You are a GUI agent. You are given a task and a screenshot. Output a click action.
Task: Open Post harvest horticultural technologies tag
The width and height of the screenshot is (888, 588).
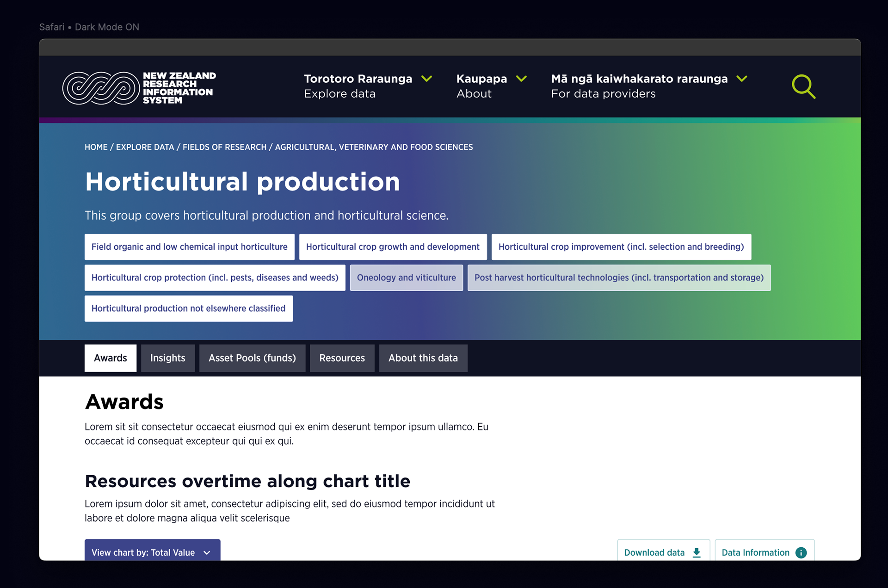coord(619,277)
